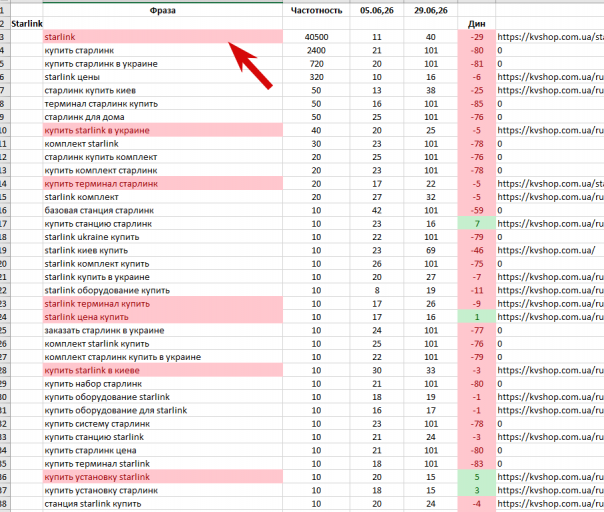Select cell 'купить систему старлинк'
604x512 pixels.
click(x=163, y=424)
